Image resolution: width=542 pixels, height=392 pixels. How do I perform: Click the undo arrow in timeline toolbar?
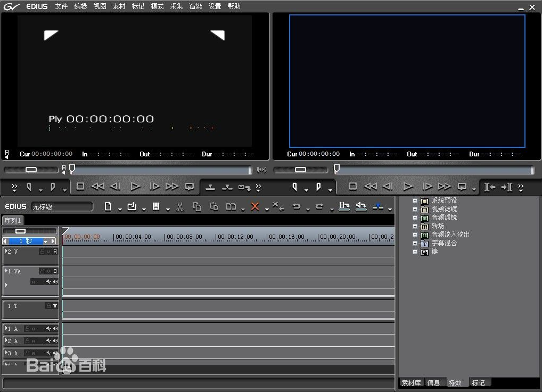tap(297, 207)
